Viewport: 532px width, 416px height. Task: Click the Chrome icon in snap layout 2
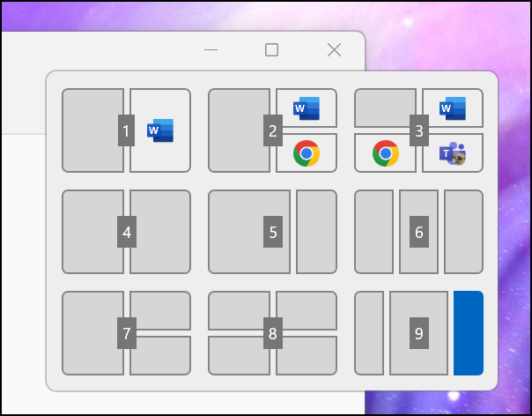pyautogui.click(x=307, y=153)
